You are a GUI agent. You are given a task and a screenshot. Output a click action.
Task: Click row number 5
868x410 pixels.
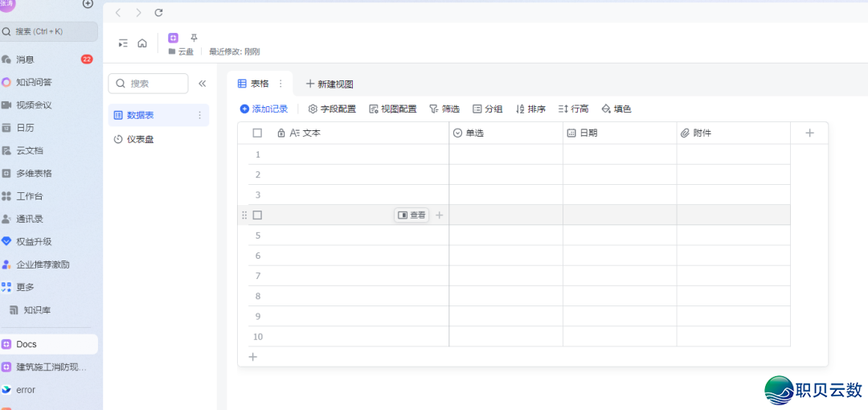coord(257,236)
